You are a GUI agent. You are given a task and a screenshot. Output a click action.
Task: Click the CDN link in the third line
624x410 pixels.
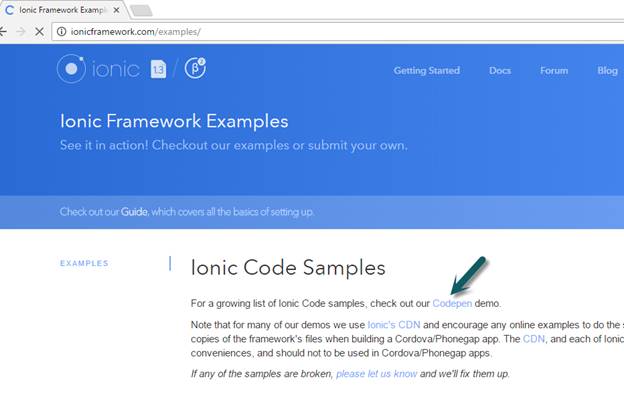pos(533,339)
